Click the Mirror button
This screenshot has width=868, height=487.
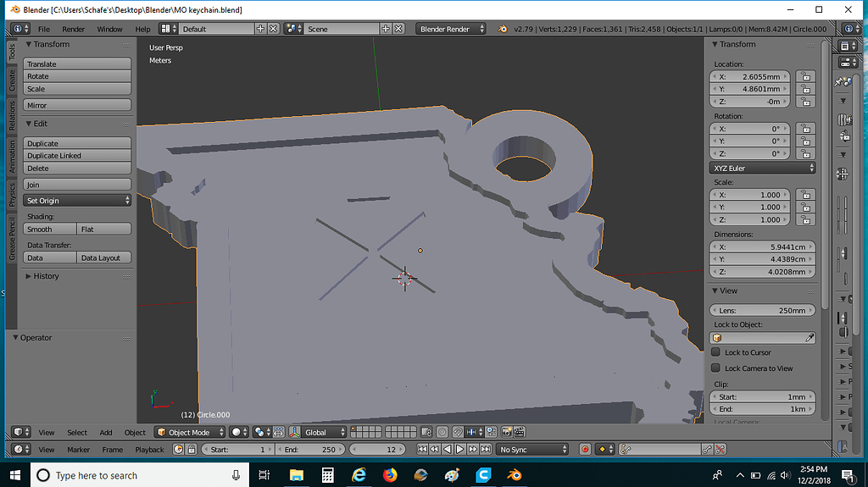[77, 105]
